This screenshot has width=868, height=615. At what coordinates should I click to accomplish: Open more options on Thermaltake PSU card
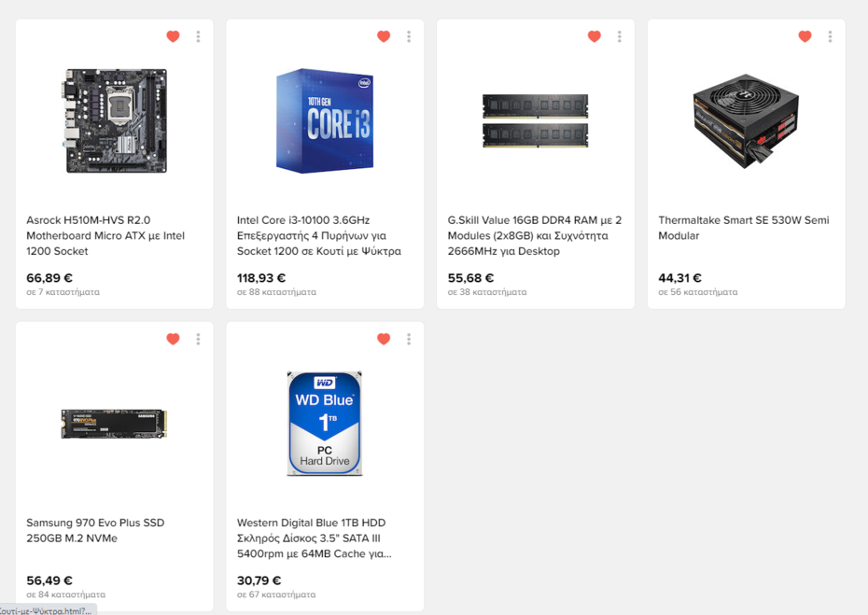[x=830, y=36]
